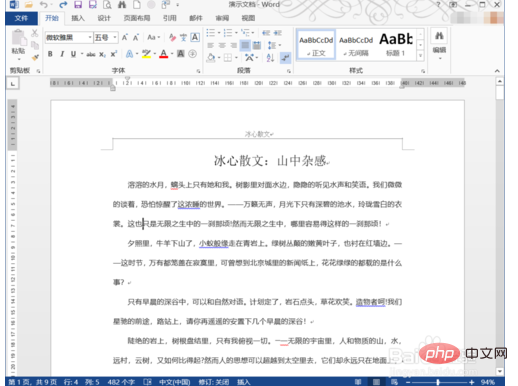Screen dimensions: 518x386
Task: Switch to the 视图 View tab
Action: (248, 18)
